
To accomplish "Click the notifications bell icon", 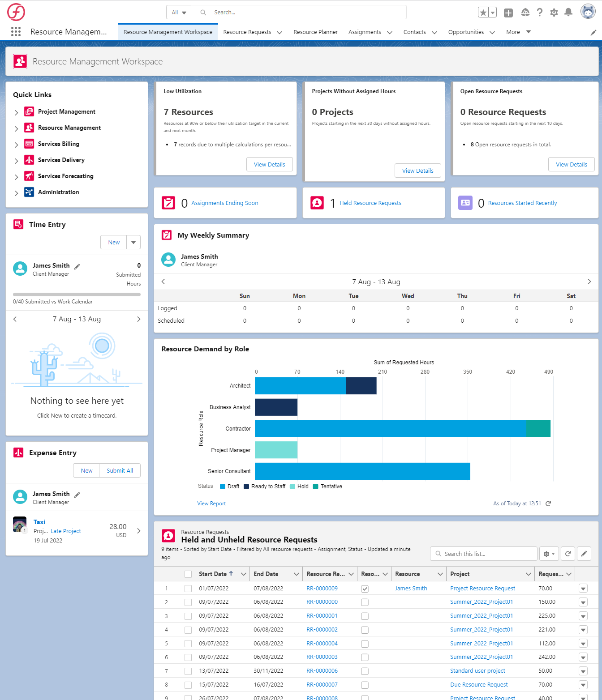I will pyautogui.click(x=568, y=13).
